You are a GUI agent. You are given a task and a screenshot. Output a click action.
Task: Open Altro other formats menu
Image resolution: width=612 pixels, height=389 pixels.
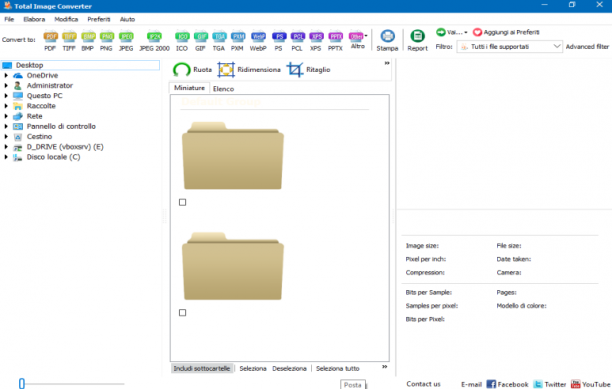pos(358,40)
